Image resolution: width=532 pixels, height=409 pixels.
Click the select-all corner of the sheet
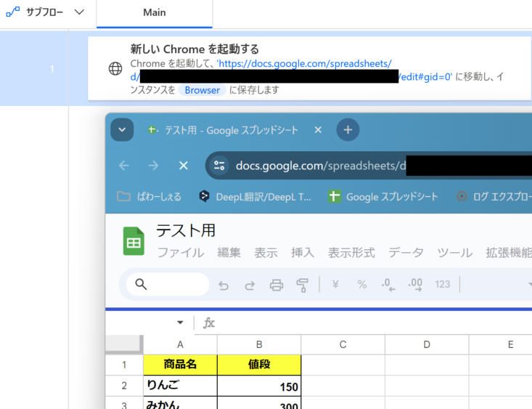(124, 344)
